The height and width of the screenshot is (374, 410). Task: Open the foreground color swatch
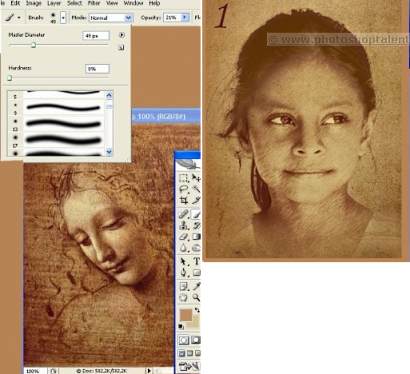pyautogui.click(x=186, y=315)
